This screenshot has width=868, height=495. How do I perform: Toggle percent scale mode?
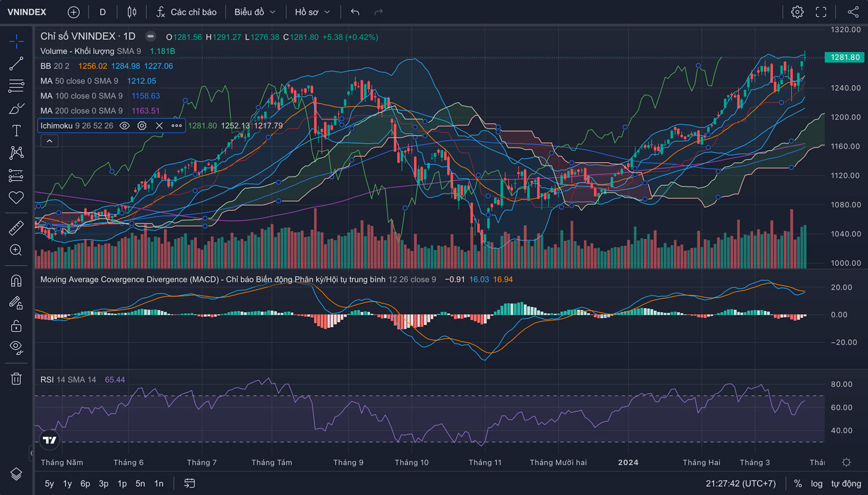point(798,483)
